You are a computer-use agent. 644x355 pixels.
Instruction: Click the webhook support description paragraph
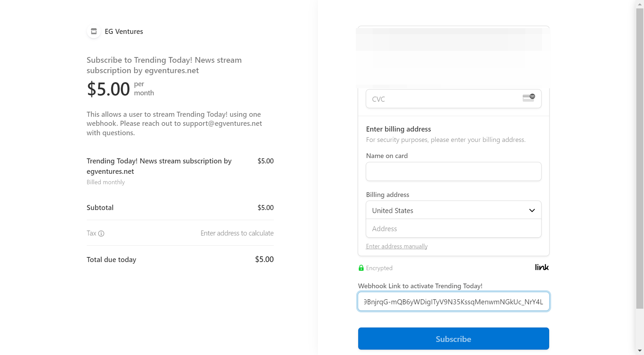click(174, 123)
